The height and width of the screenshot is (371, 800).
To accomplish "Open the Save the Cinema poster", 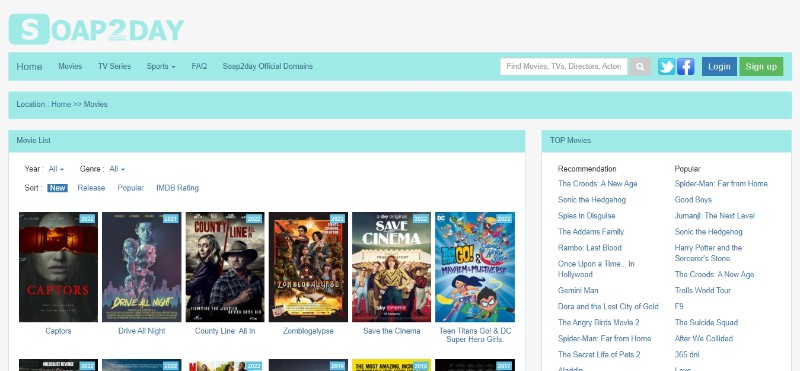I will point(391,267).
